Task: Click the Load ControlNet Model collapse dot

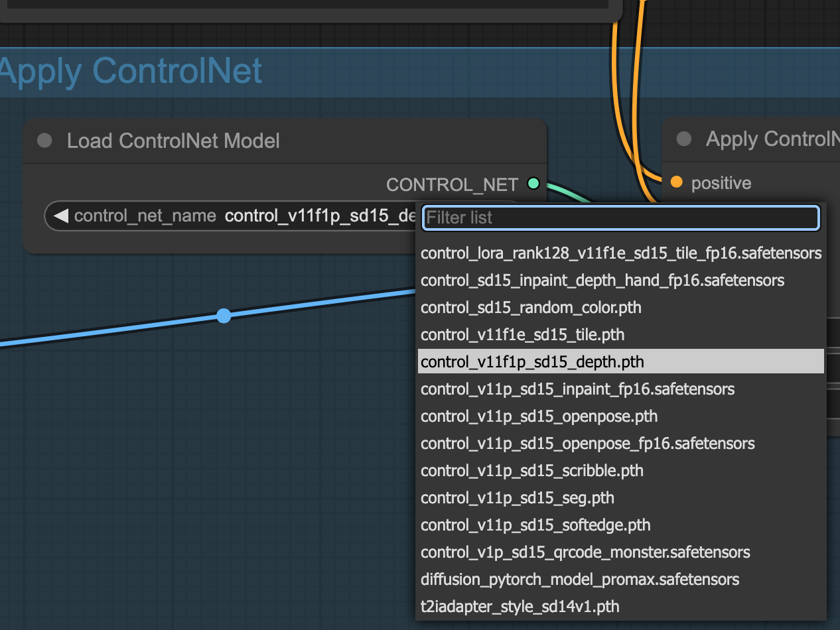Action: 44,141
